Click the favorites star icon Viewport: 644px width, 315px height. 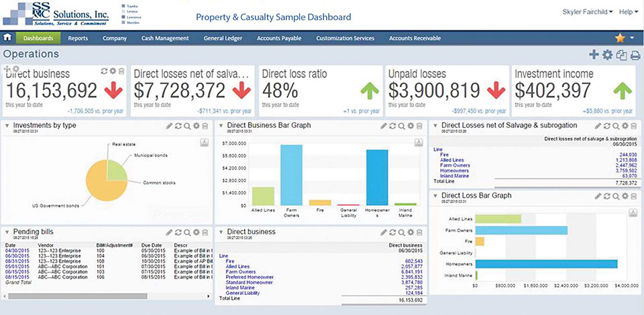[621, 38]
